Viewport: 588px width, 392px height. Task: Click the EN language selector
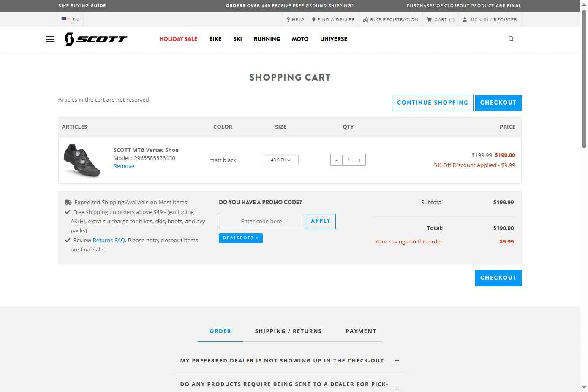[76, 19]
